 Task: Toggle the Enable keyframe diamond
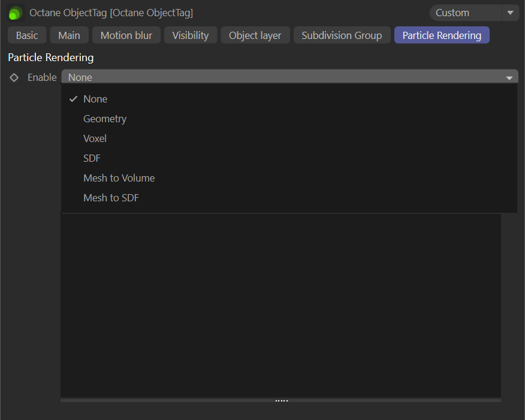14,77
